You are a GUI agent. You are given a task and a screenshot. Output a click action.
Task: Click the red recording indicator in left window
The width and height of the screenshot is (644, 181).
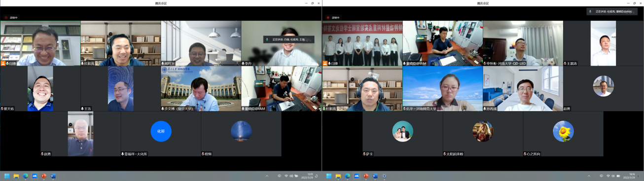[x=6, y=17]
